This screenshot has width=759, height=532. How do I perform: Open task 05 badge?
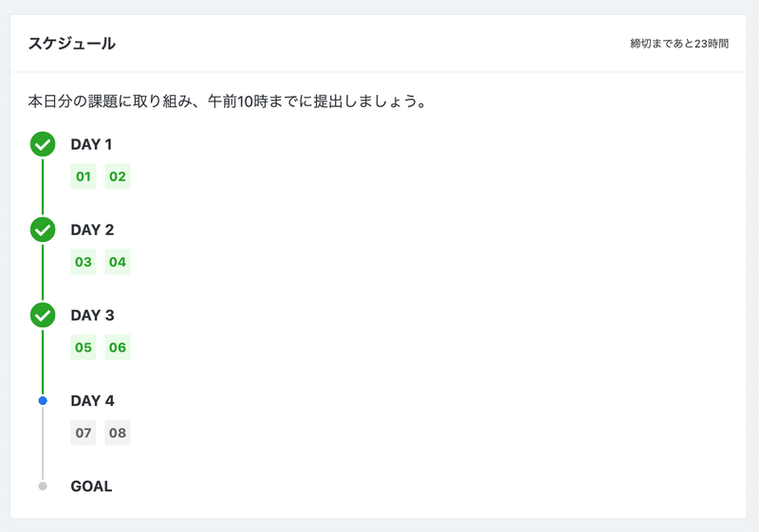83,347
